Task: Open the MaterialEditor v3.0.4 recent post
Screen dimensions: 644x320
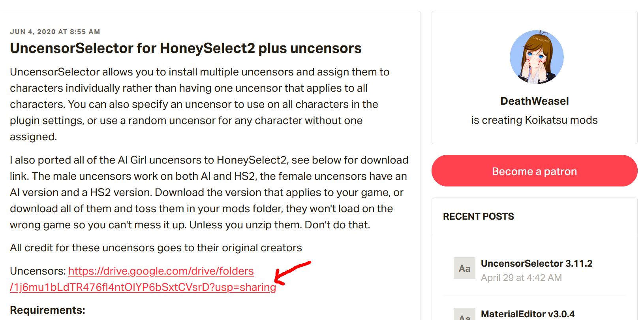Action: click(528, 314)
